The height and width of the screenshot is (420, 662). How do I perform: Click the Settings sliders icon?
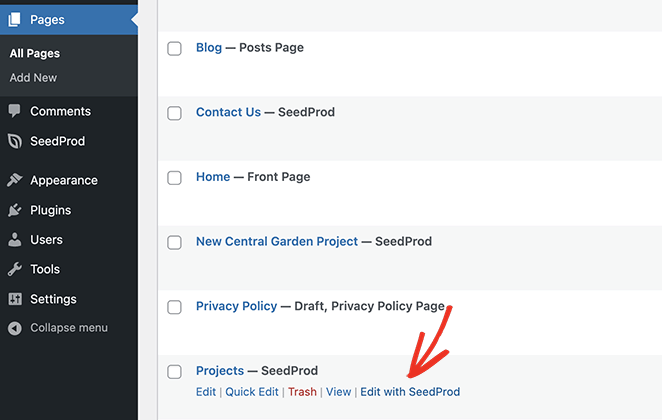(x=14, y=299)
